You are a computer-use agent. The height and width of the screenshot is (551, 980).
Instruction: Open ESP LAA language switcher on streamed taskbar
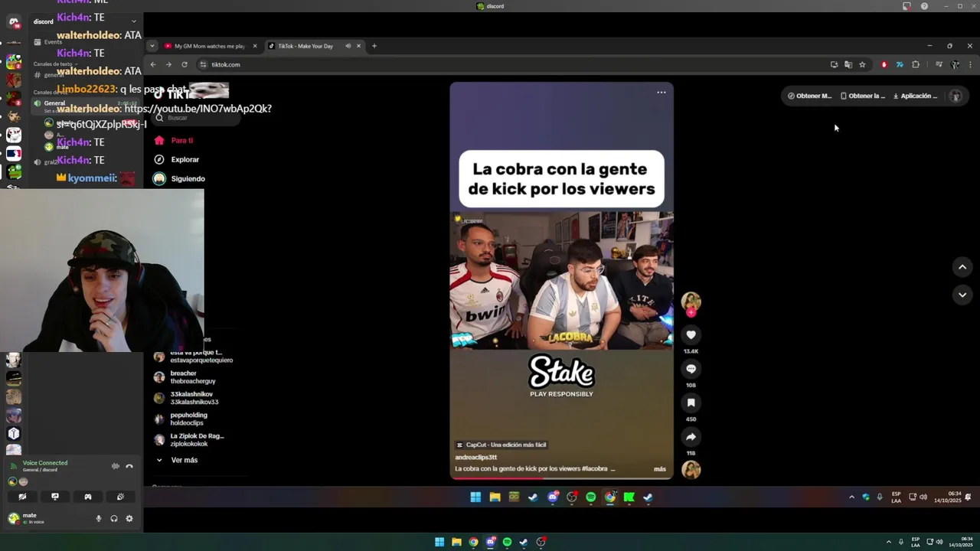point(896,497)
